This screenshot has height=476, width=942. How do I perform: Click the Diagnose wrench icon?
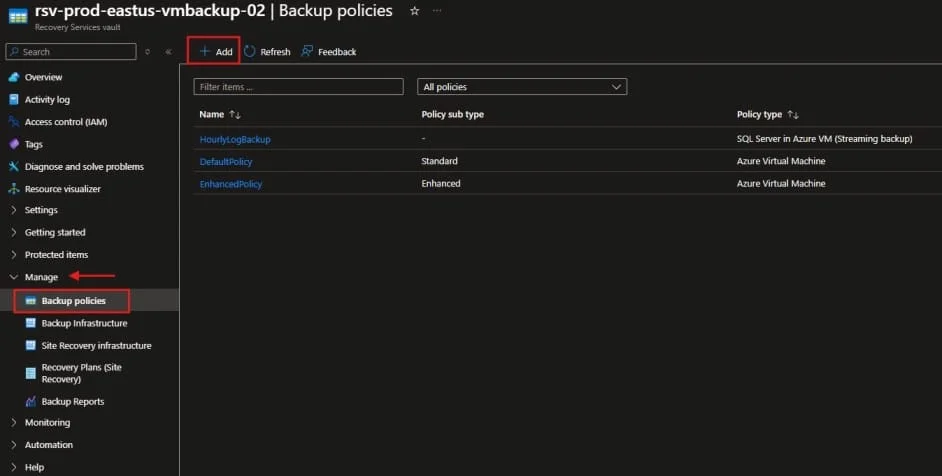[14, 166]
